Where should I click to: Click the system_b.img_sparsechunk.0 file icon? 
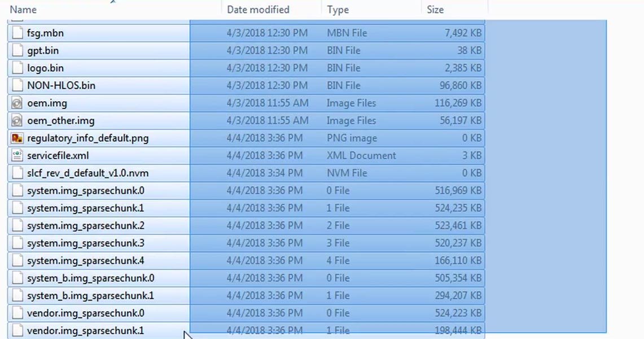click(x=17, y=278)
